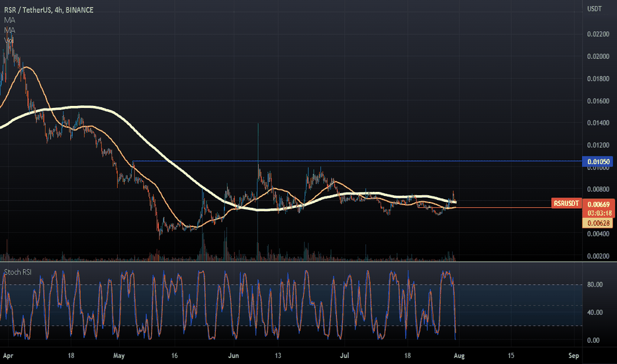Click the Vol indicator label

point(9,40)
